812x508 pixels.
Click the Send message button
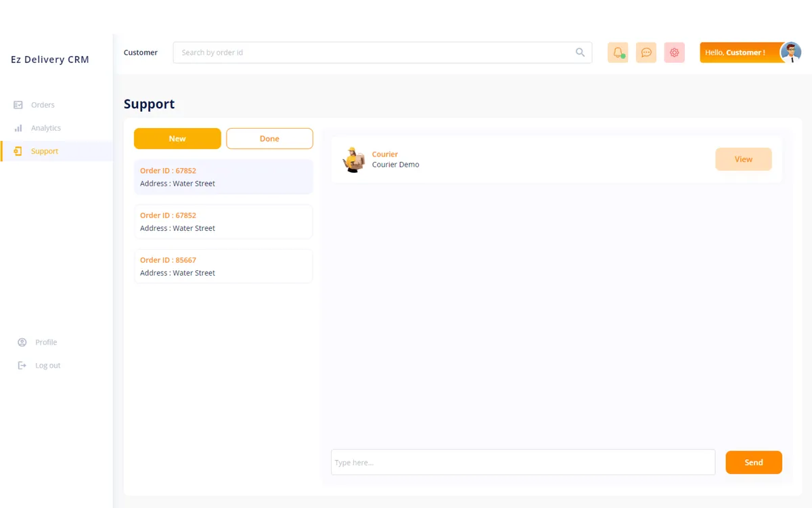(754, 463)
